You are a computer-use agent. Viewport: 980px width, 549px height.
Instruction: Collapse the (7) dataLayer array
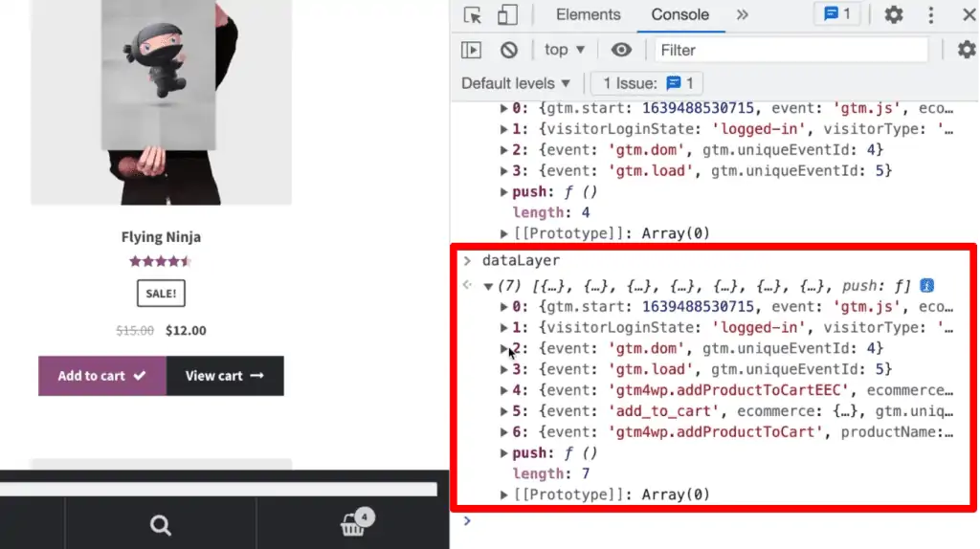click(489, 286)
